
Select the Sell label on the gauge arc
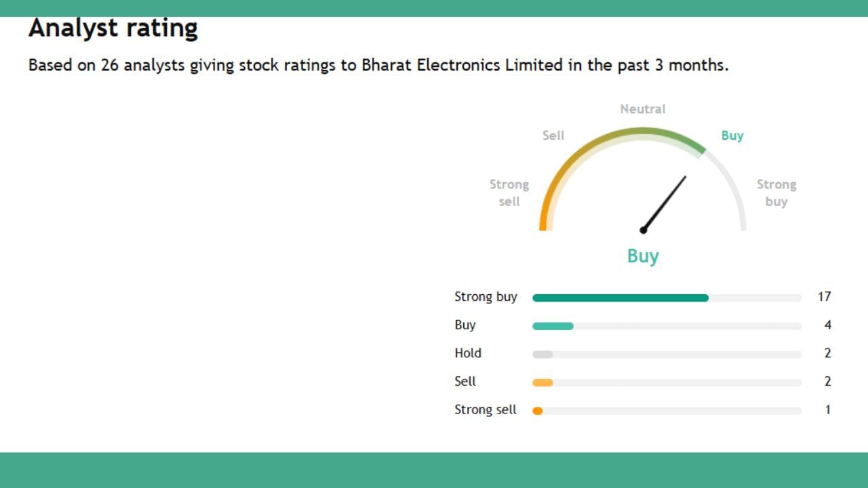553,136
